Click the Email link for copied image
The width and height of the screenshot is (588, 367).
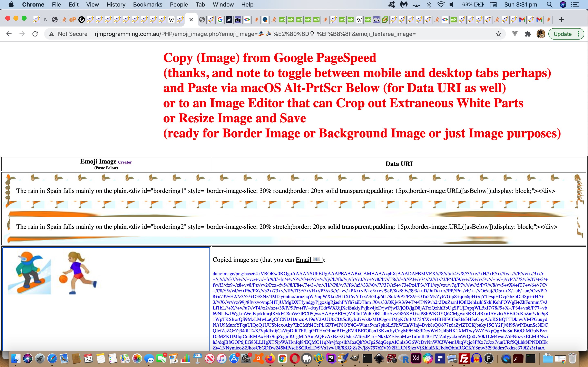pos(303,260)
